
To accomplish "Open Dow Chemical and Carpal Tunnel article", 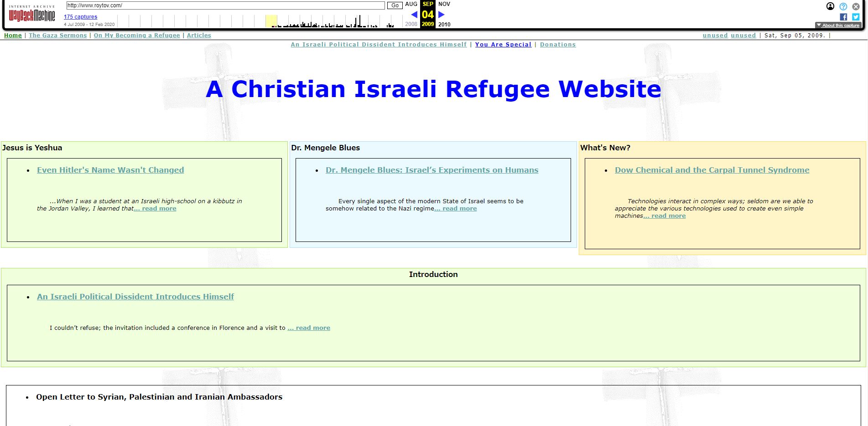I will (712, 170).
